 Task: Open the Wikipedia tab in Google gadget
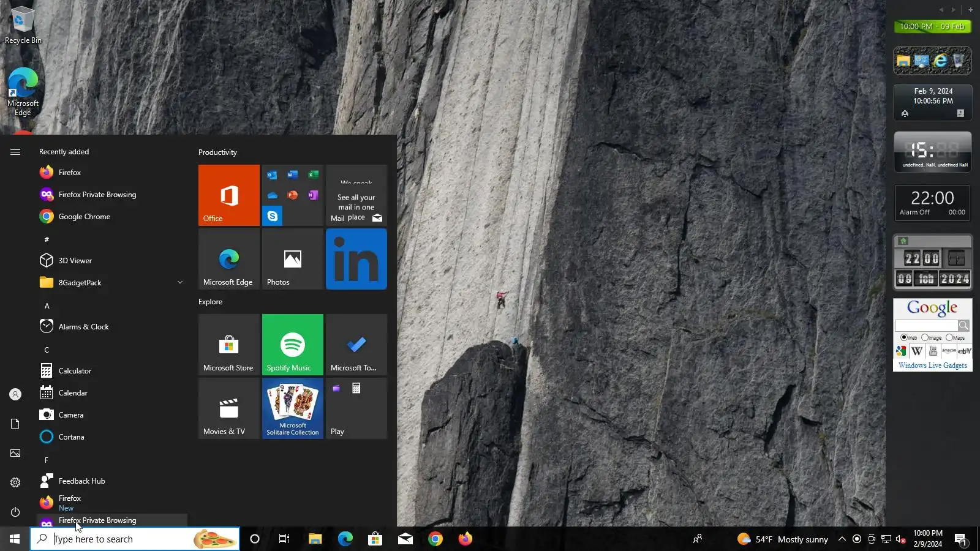917,351
